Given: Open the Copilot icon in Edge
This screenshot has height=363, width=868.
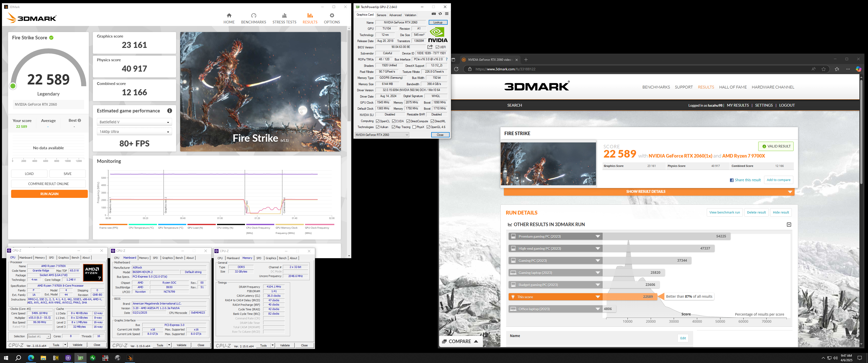Looking at the screenshot, I should coord(858,69).
